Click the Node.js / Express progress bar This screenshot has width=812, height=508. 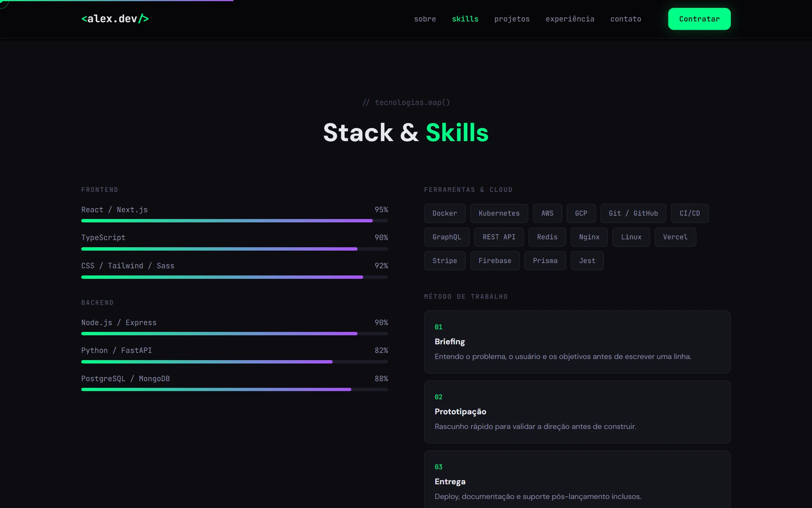coord(235,333)
